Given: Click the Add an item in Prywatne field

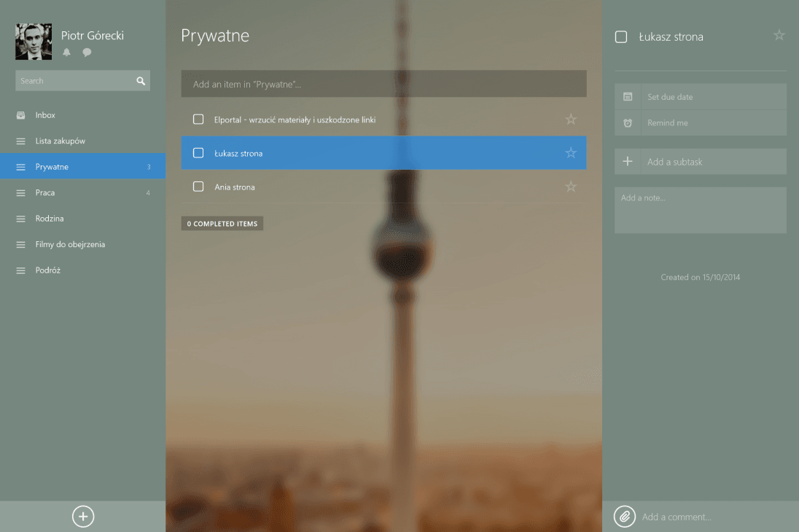Looking at the screenshot, I should pos(383,85).
